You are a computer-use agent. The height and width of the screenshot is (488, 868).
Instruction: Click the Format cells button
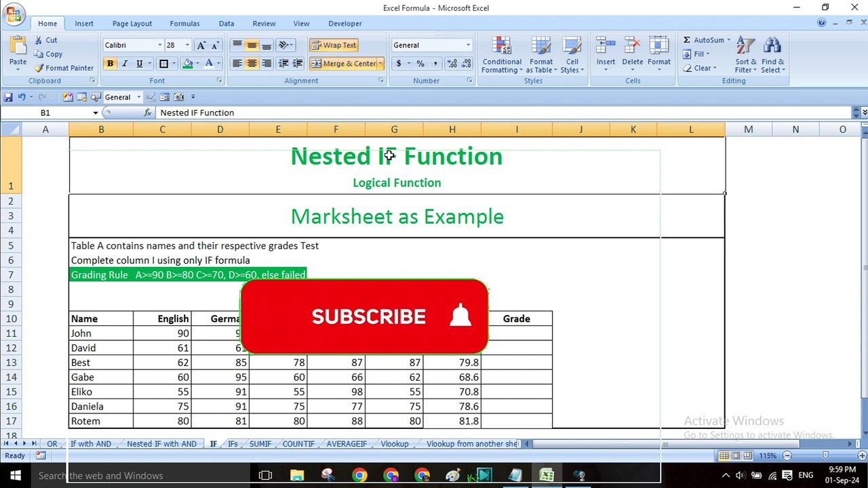click(659, 55)
